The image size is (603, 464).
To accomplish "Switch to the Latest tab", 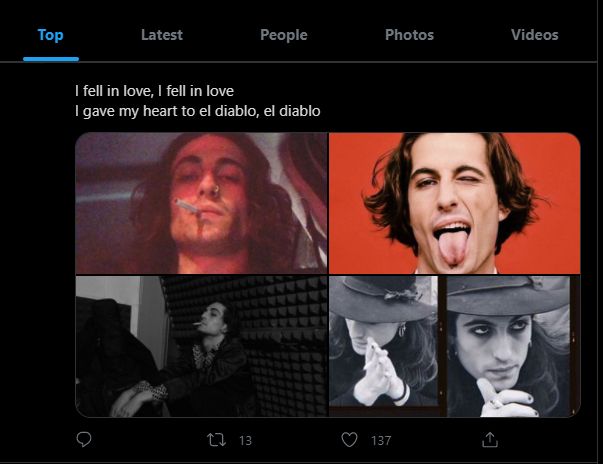I will [x=162, y=35].
